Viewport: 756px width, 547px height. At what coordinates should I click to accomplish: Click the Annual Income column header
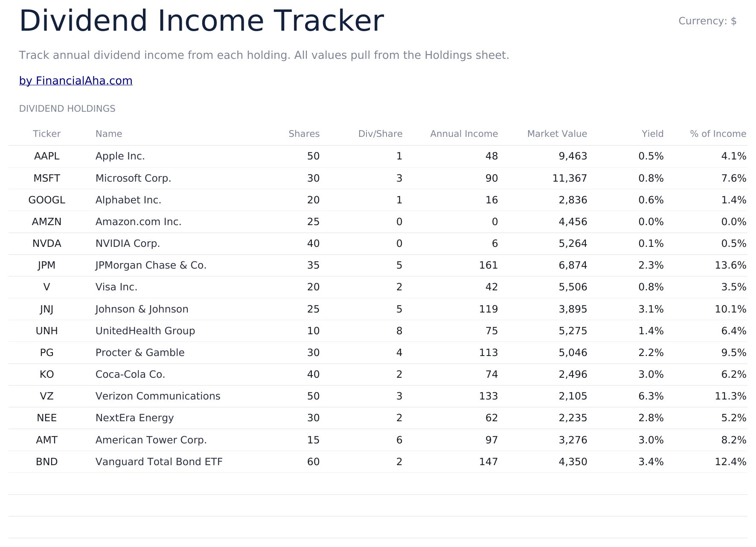[464, 134]
